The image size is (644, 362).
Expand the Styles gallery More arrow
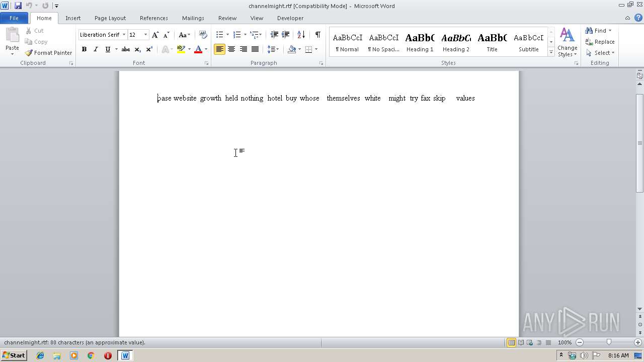tap(551, 52)
